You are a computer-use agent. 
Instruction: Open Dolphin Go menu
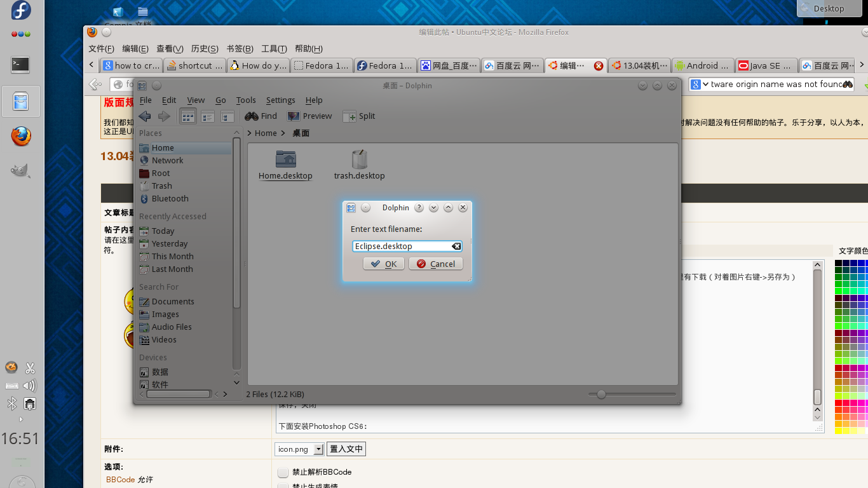coord(220,100)
